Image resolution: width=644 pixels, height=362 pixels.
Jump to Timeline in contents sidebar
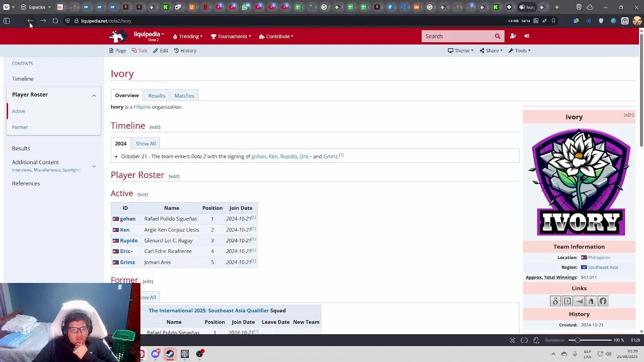pyautogui.click(x=23, y=79)
